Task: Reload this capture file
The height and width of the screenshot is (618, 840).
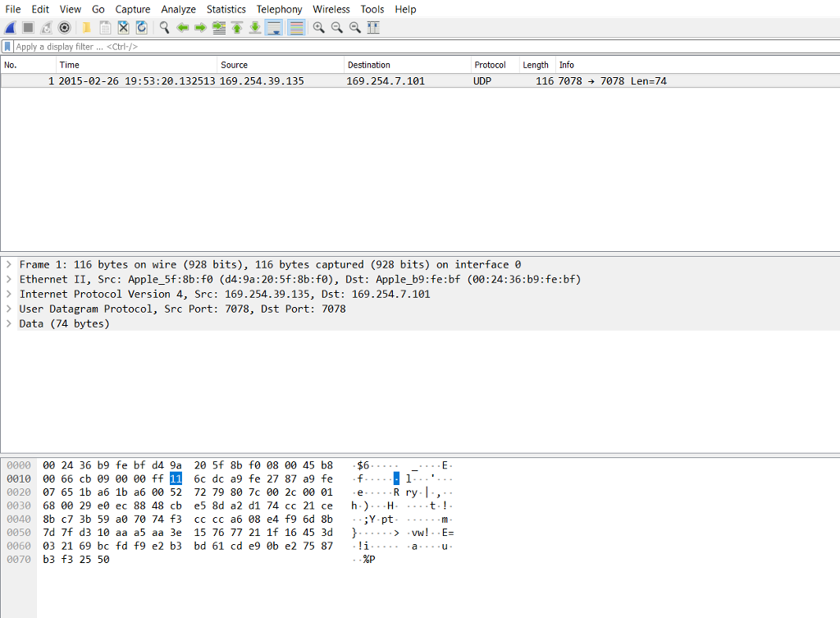Action: coord(141,27)
